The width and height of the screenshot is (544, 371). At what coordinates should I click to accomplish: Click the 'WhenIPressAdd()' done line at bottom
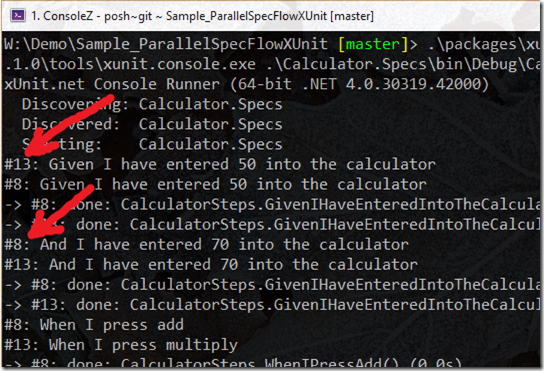click(x=233, y=363)
